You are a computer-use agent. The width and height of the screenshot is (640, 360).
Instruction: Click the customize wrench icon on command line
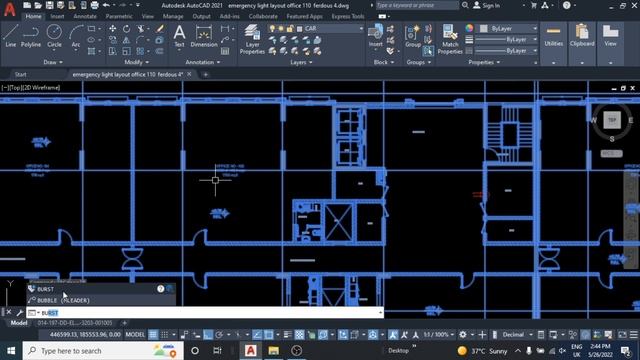click(x=19, y=313)
